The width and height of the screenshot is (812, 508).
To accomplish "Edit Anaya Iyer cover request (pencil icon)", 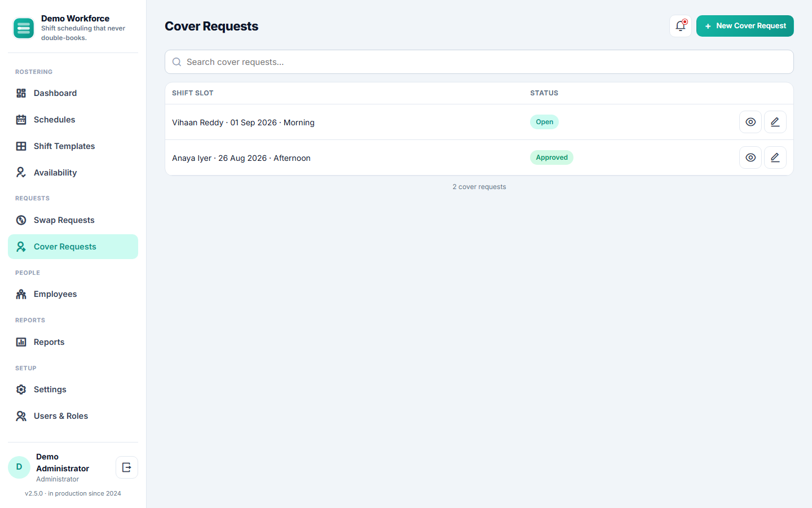I will pos(775,157).
